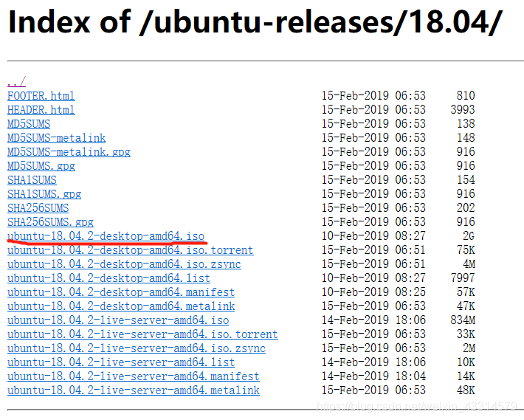Open the SHA256SUMS file link
Screen dimensions: 524x420
tap(38, 208)
